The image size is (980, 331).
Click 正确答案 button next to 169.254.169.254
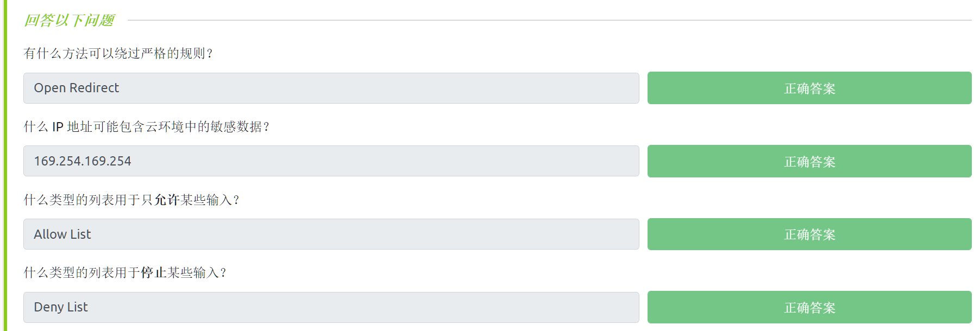click(x=809, y=161)
